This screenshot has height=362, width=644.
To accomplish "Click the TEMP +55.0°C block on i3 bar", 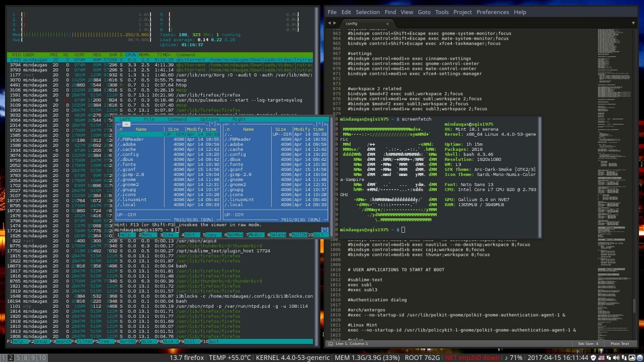I will [229, 358].
